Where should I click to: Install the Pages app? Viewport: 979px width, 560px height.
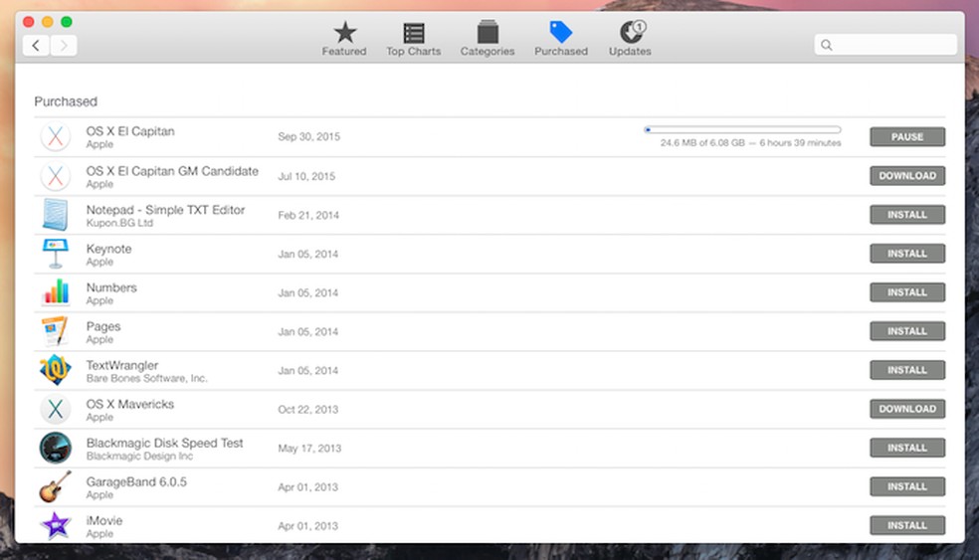point(907,331)
